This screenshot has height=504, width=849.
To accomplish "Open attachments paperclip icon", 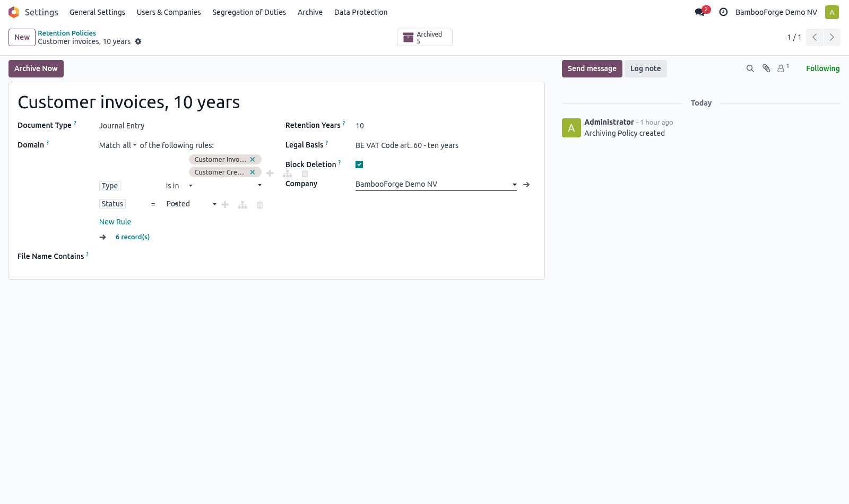I will coord(766,68).
